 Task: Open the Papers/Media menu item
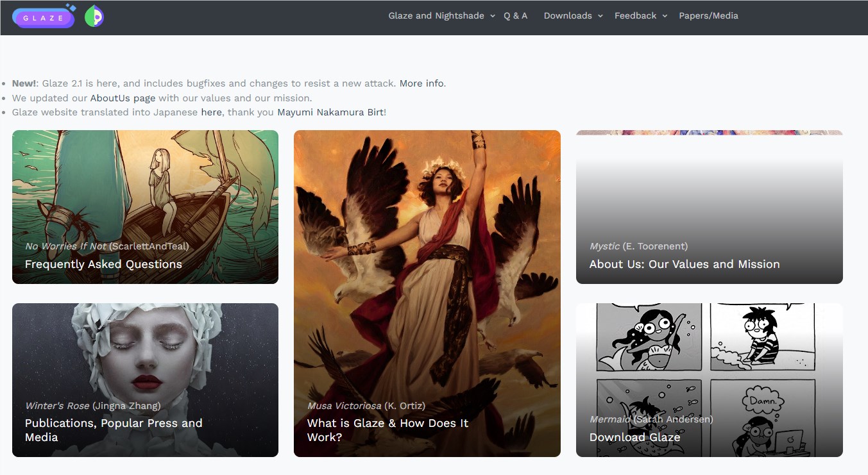coord(708,16)
